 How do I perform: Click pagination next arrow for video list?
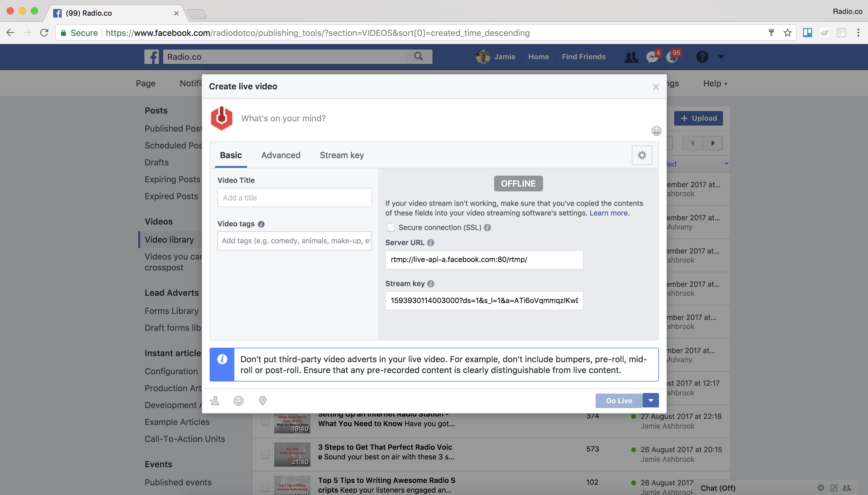point(713,143)
